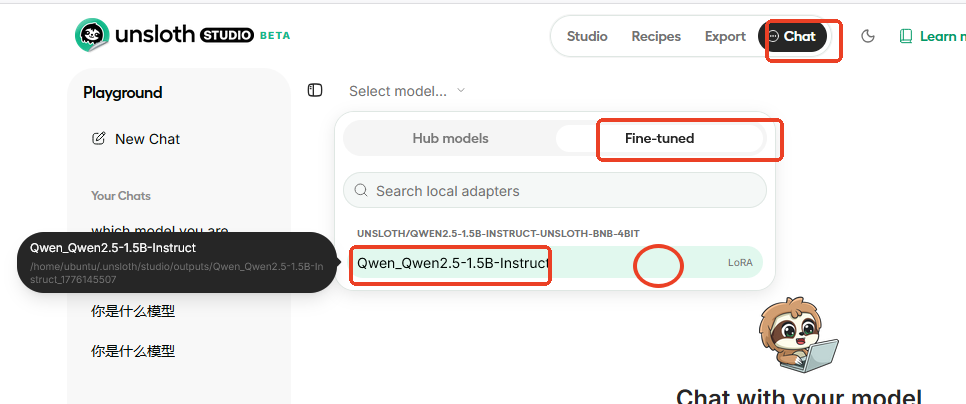Click the LoRA badge on the Qwen adapter
966x404 pixels.
pyautogui.click(x=740, y=263)
